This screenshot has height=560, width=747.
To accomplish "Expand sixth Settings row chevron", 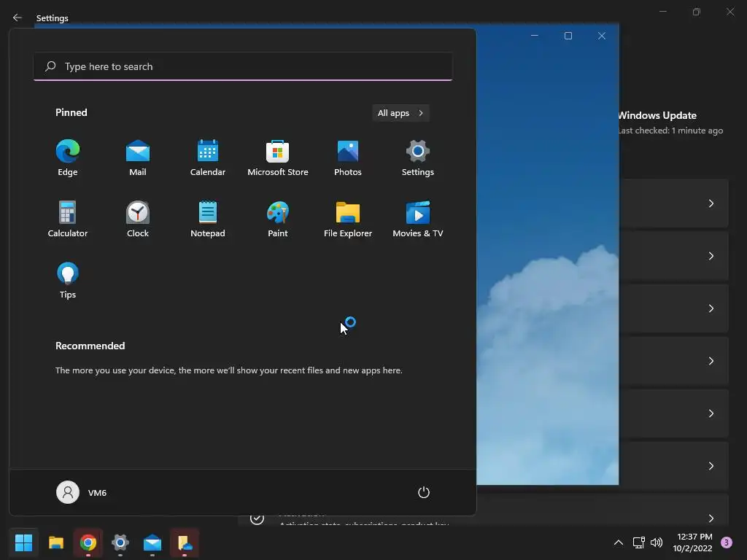I will (x=711, y=466).
